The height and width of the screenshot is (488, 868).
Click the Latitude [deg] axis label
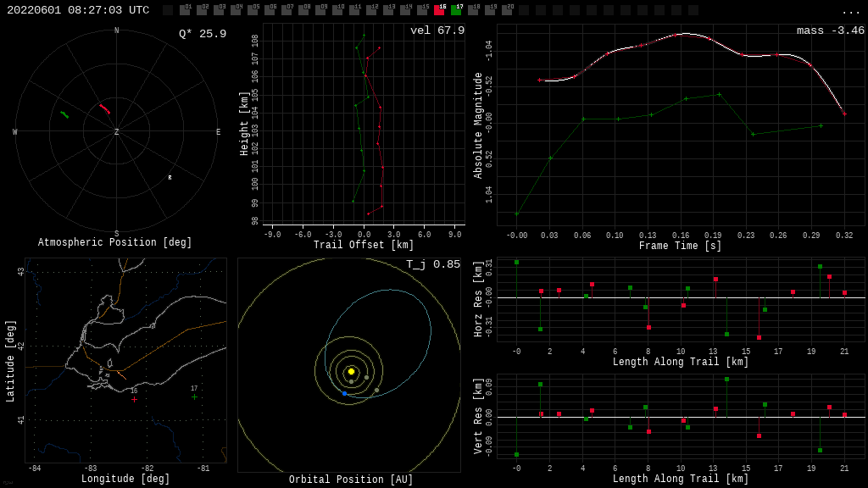click(x=9, y=361)
